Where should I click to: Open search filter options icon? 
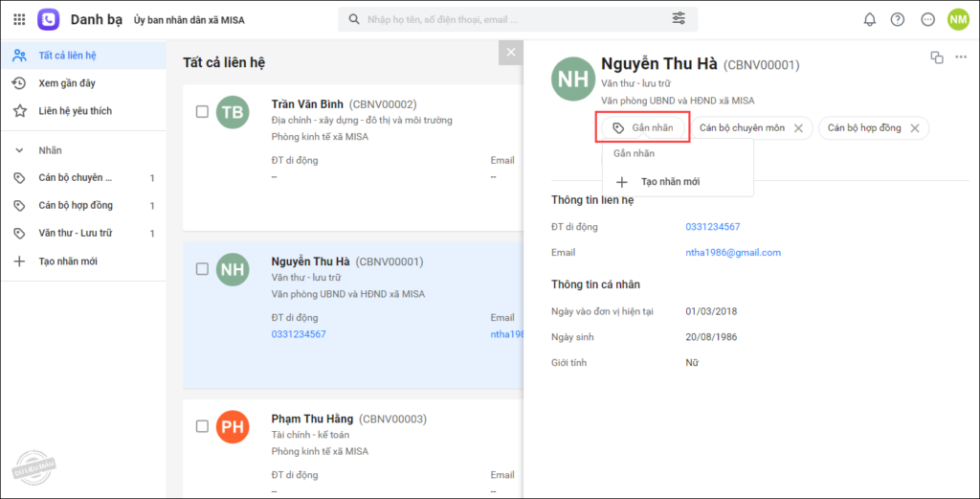click(x=679, y=19)
